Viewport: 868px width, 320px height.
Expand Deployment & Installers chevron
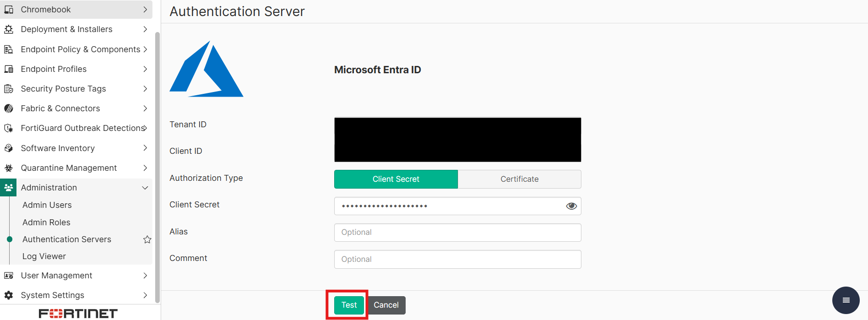pyautogui.click(x=145, y=29)
